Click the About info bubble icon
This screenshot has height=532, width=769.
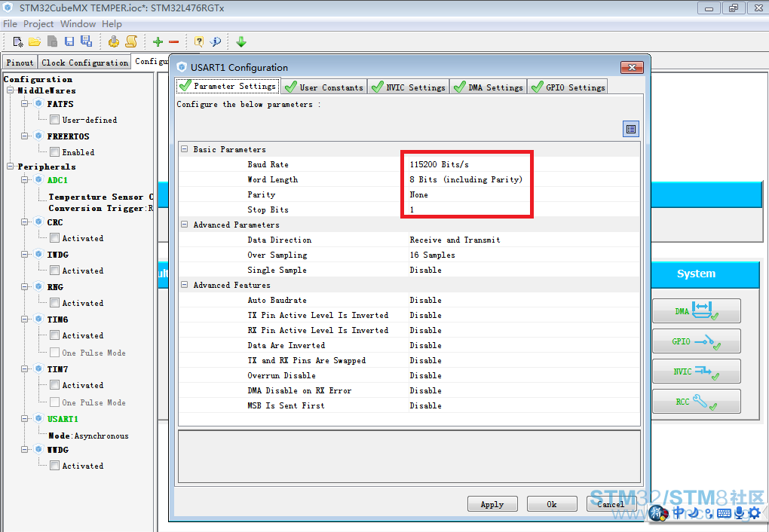point(216,41)
